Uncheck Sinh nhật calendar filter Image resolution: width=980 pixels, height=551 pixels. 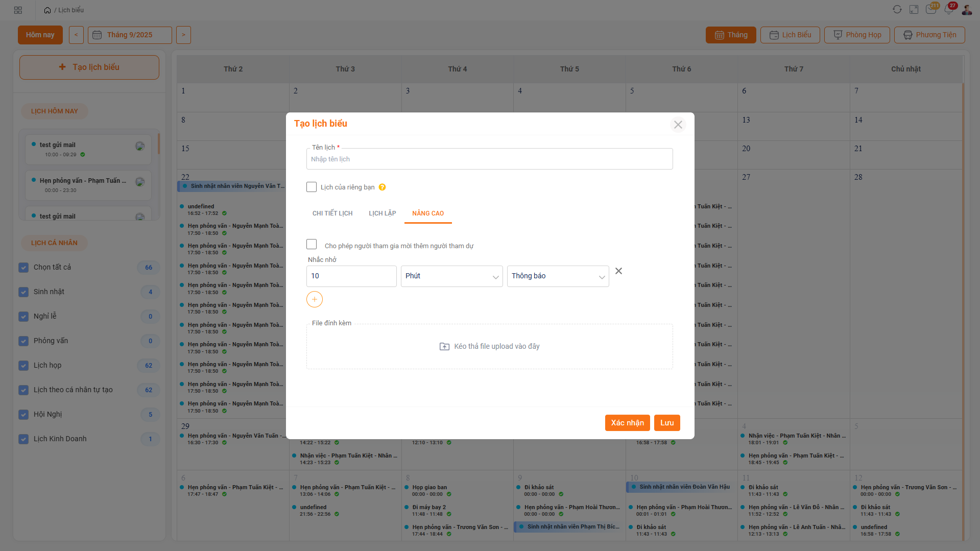click(23, 292)
